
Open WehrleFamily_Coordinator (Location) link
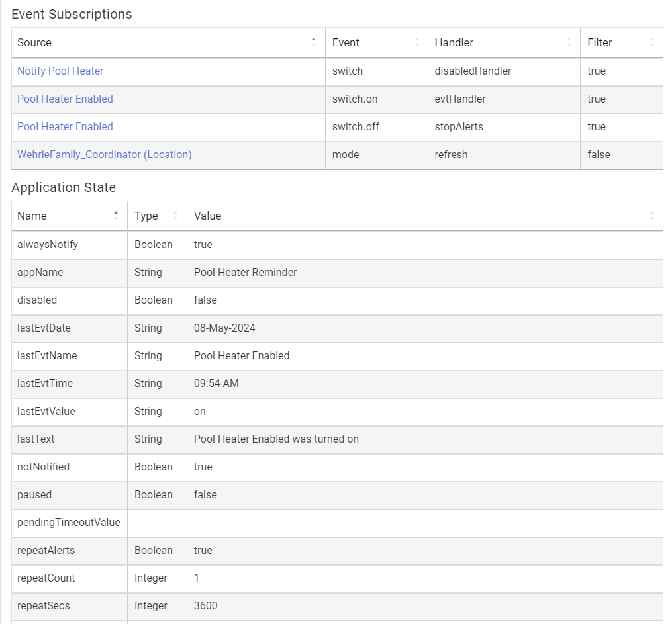pos(105,155)
